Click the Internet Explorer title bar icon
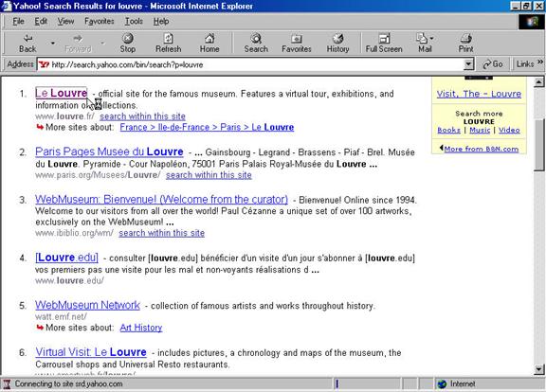The image size is (546, 392). 7,6
